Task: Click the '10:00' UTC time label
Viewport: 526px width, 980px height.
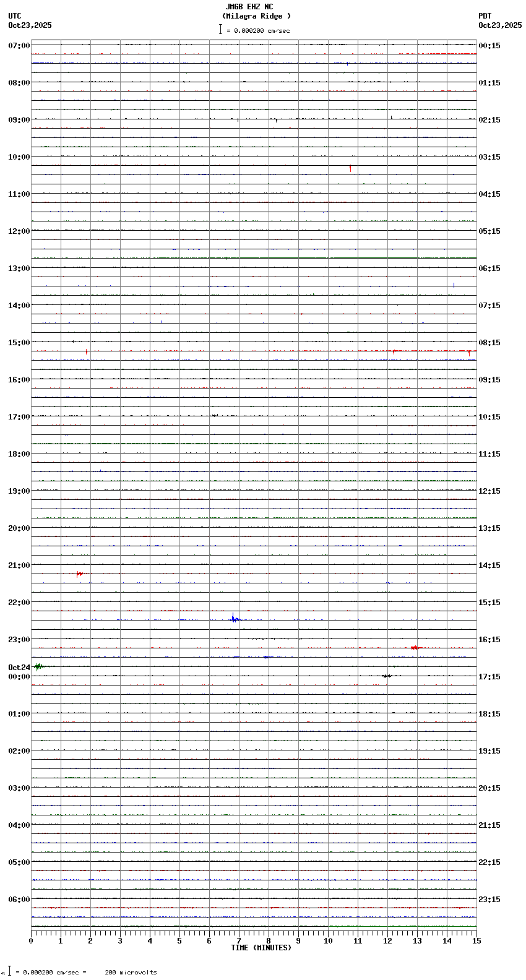Action: click(x=19, y=157)
